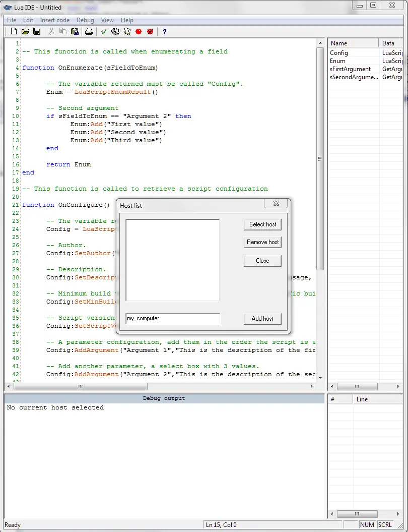Click the Ready status bar text
The height and width of the screenshot is (532, 408).
[x=13, y=525]
